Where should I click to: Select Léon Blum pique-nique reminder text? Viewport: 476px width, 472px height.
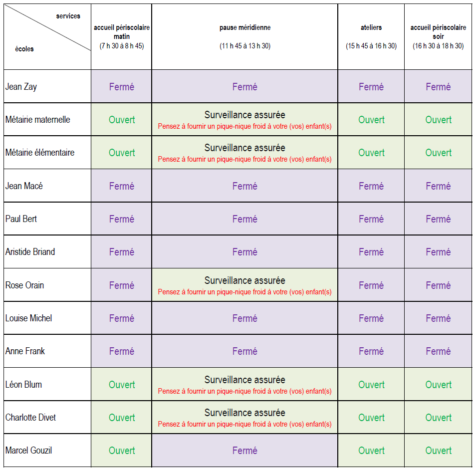(244, 391)
